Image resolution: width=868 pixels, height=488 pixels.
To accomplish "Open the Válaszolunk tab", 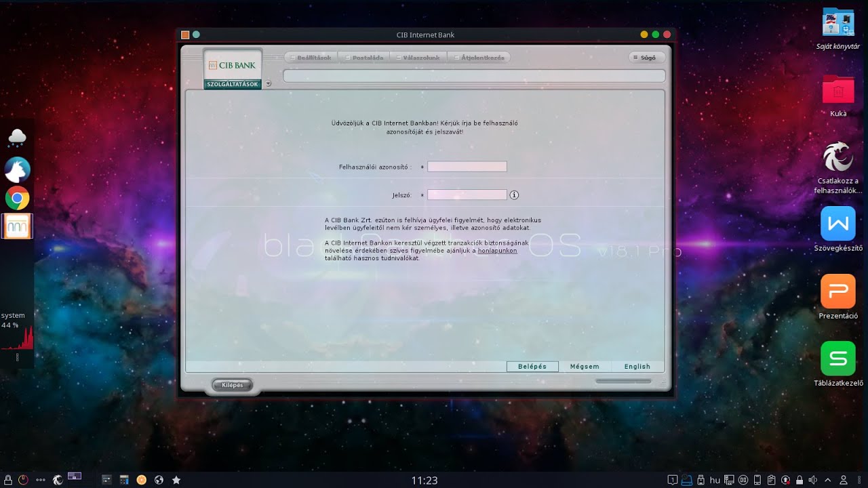I will coord(418,58).
